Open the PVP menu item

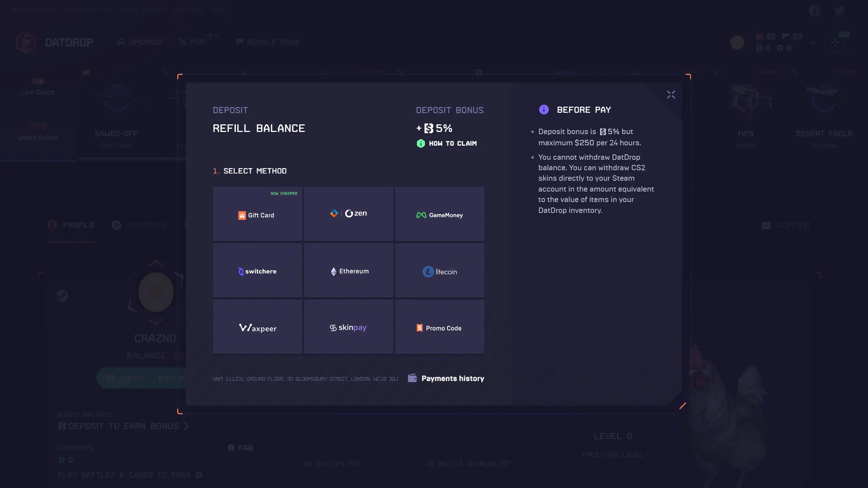(x=192, y=42)
